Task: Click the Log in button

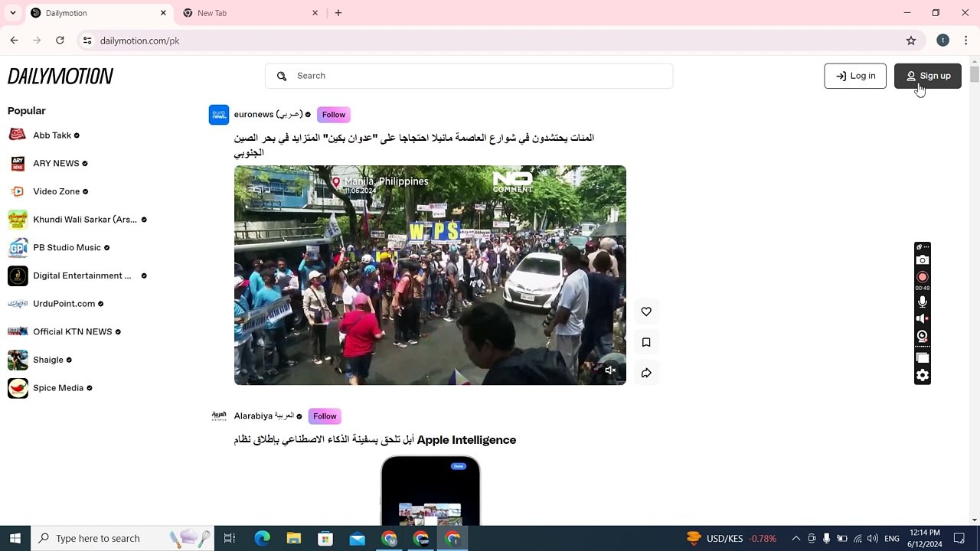Action: click(855, 76)
